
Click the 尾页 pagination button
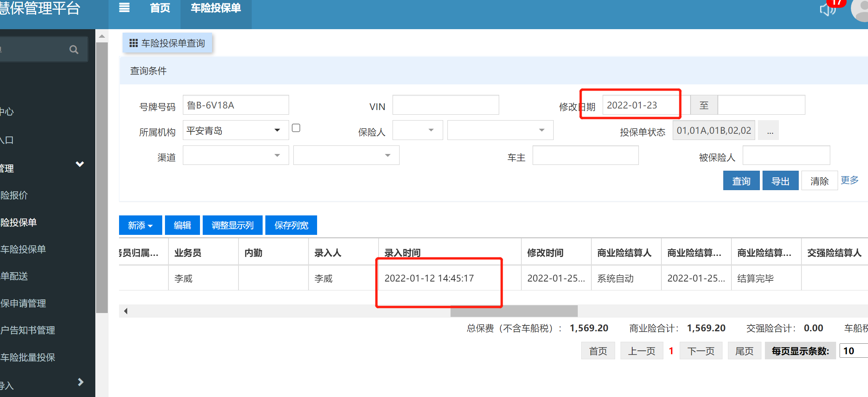745,351
